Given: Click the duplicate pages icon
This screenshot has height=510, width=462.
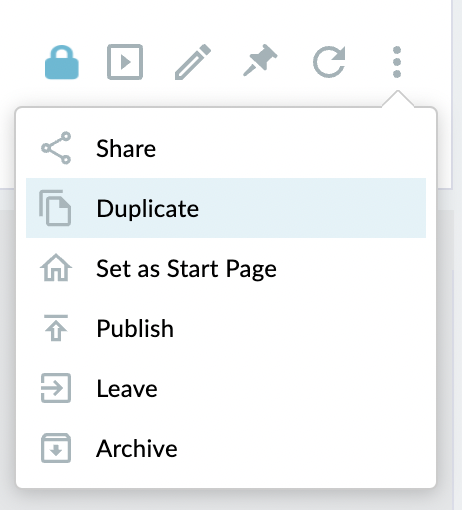Looking at the screenshot, I should (55, 208).
